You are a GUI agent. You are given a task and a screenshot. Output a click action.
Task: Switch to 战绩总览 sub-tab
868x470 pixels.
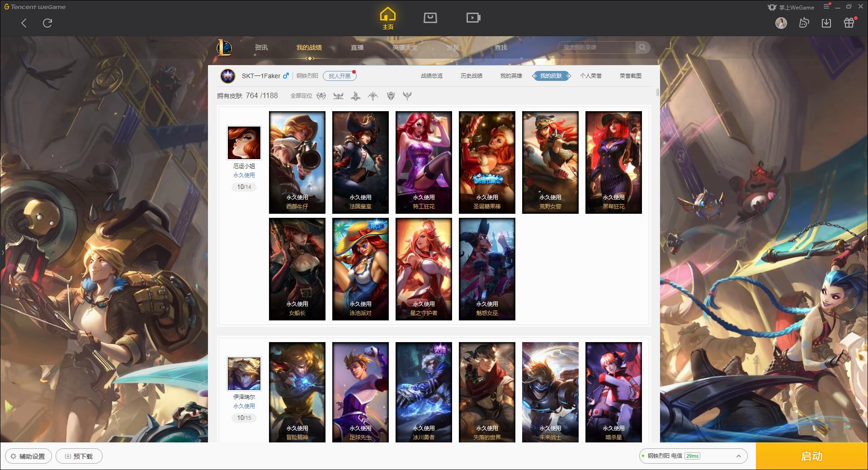pos(432,76)
